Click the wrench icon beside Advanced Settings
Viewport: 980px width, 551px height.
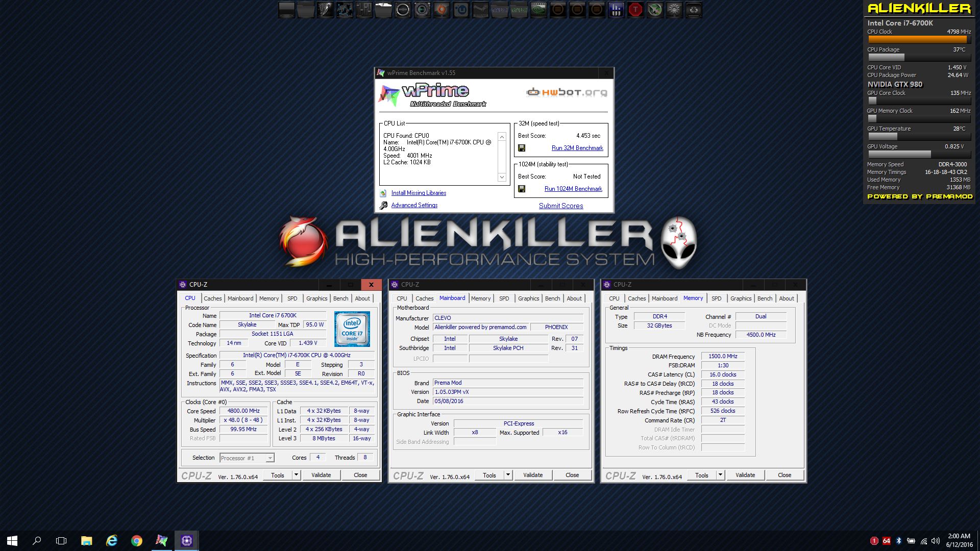point(383,205)
